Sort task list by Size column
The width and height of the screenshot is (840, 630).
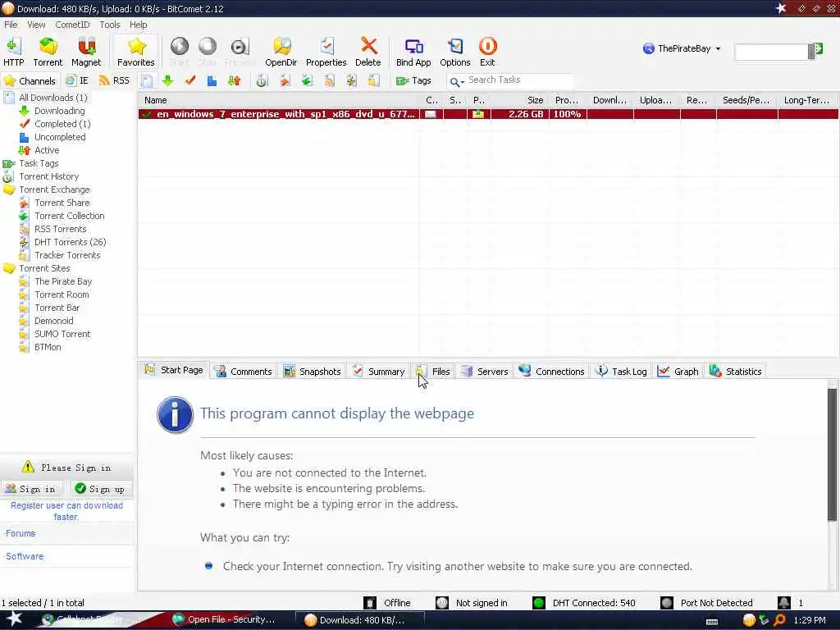(519, 100)
